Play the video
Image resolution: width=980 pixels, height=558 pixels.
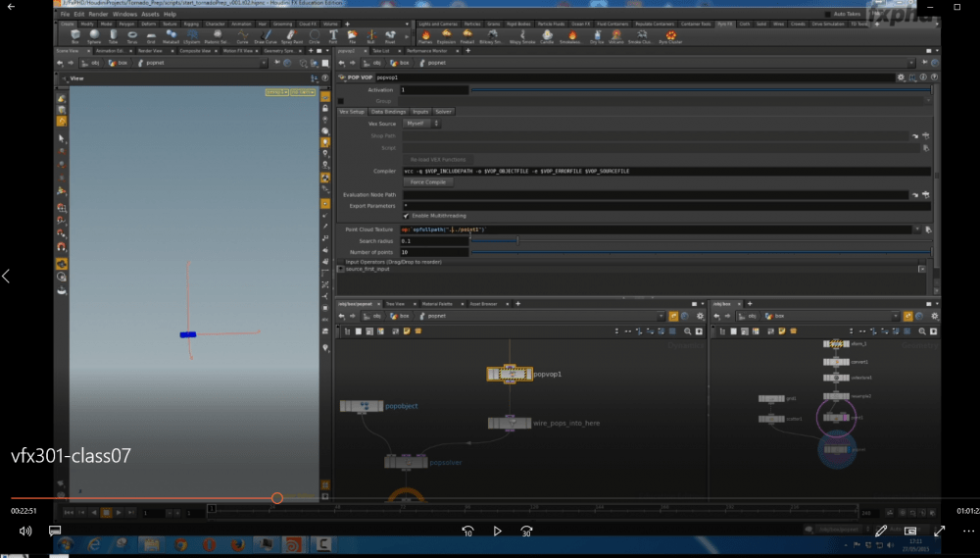click(x=497, y=532)
